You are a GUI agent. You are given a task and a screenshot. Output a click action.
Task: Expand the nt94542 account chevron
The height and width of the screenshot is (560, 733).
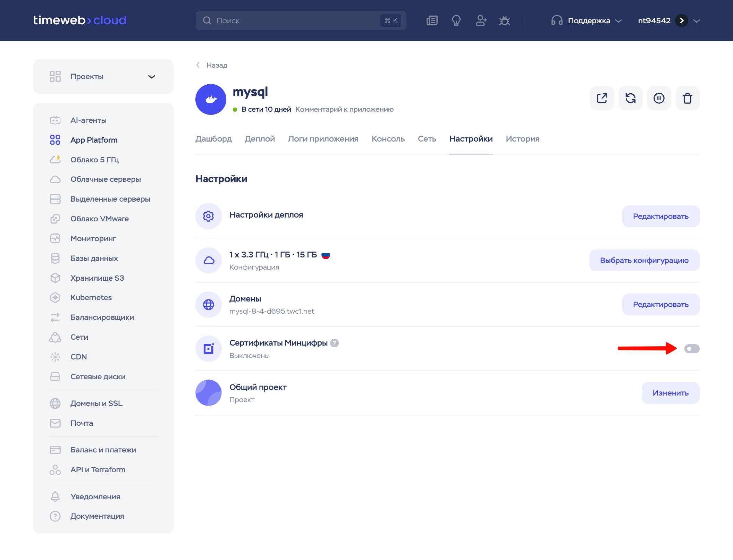coord(697,21)
